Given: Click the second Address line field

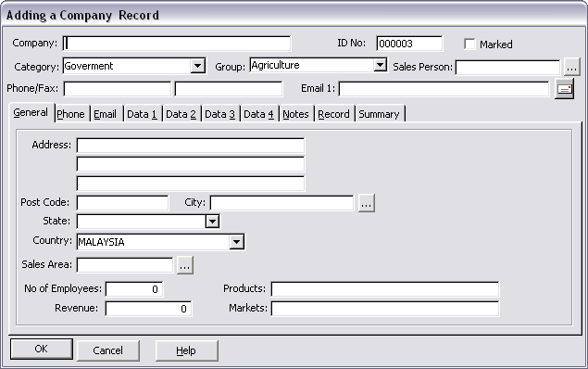Looking at the screenshot, I should point(191,164).
